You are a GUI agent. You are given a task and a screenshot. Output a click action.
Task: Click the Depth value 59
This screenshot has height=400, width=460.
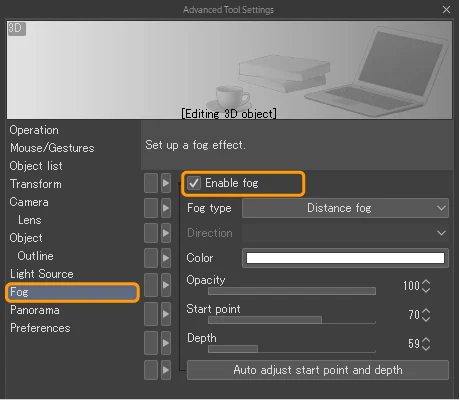pos(414,344)
